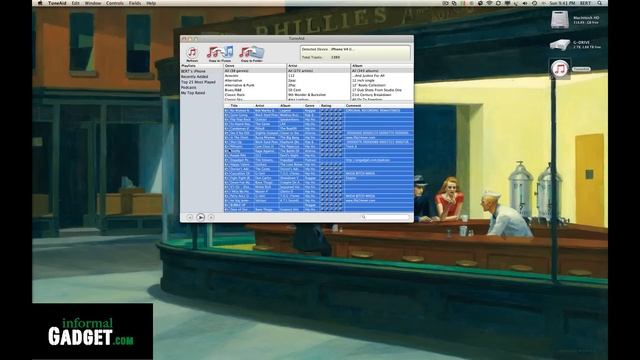Click the Previous track button
This screenshot has height=360, width=640.
tap(190, 217)
